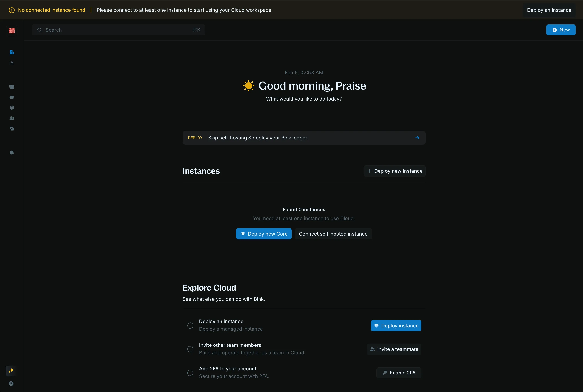Click 'Deploy an instance' in the top banner
This screenshot has width=583, height=392.
[x=549, y=10]
